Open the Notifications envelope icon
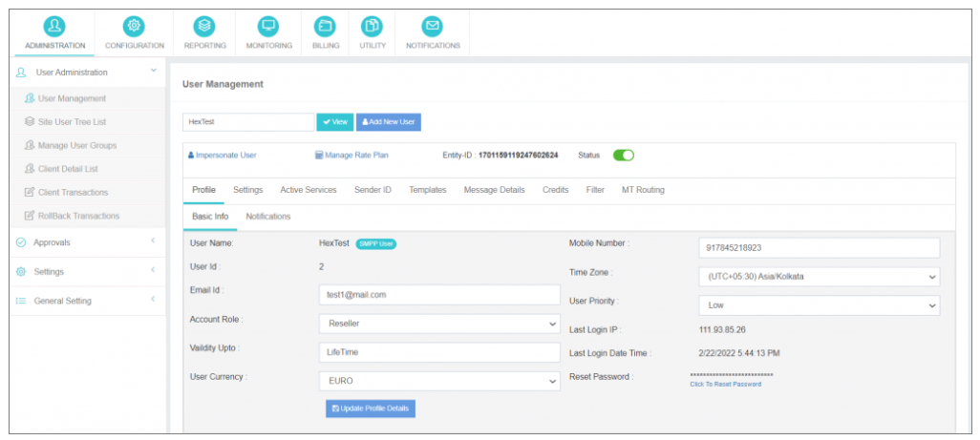Viewport: 980px width, 440px height. (x=433, y=26)
